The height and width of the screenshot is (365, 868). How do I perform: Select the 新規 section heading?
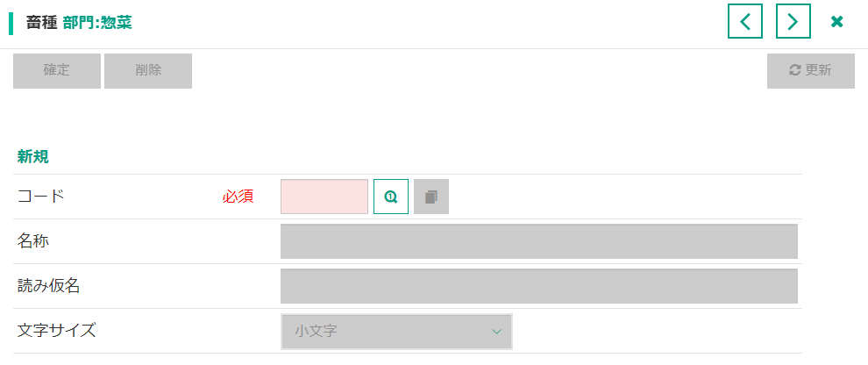[x=33, y=157]
